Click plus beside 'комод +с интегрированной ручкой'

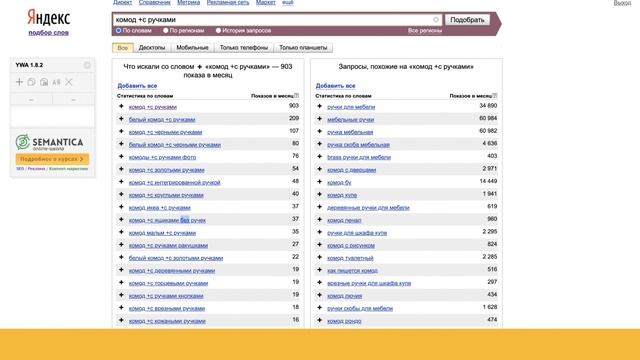click(121, 182)
